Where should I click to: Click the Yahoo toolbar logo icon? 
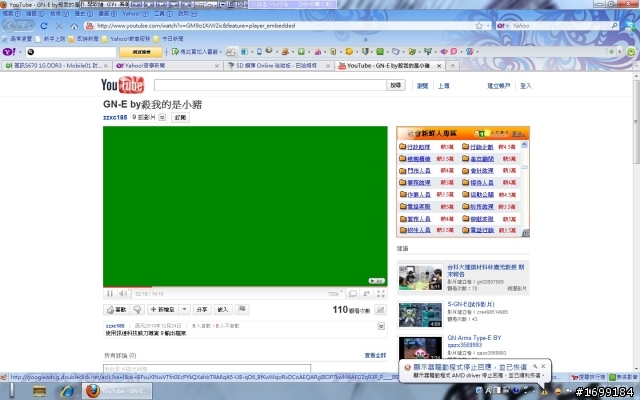coord(9,52)
